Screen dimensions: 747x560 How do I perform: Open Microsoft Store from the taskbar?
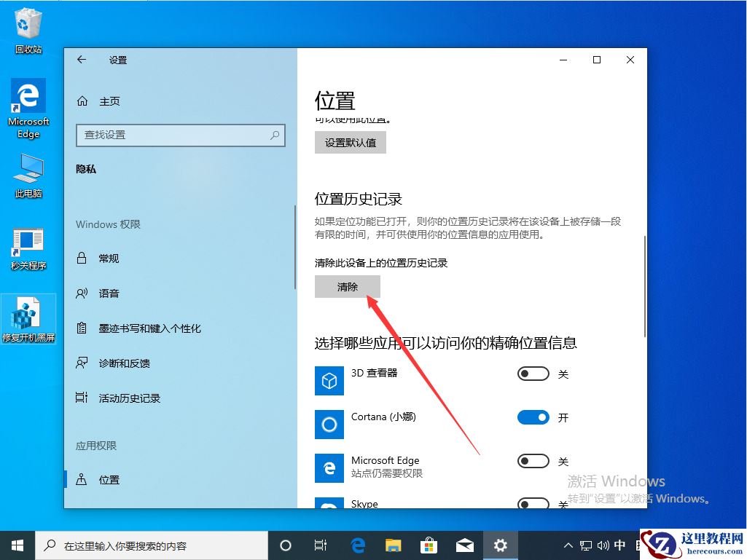[429, 545]
